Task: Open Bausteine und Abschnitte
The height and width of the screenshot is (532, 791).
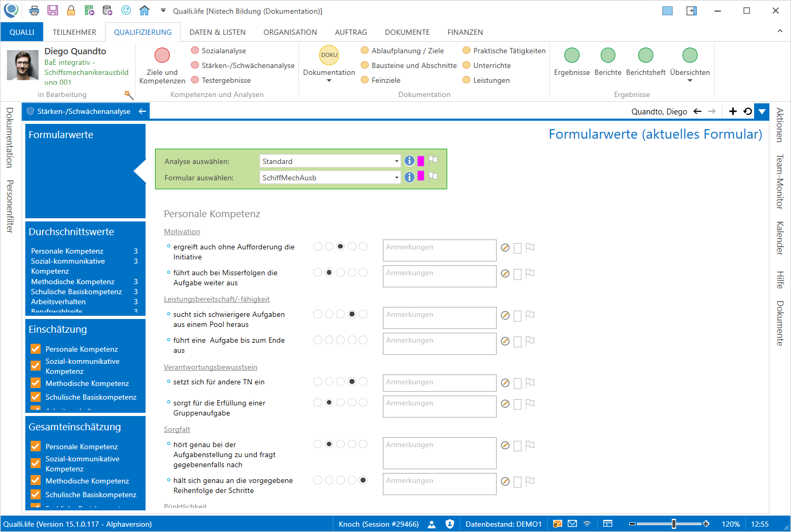Action: coord(409,65)
